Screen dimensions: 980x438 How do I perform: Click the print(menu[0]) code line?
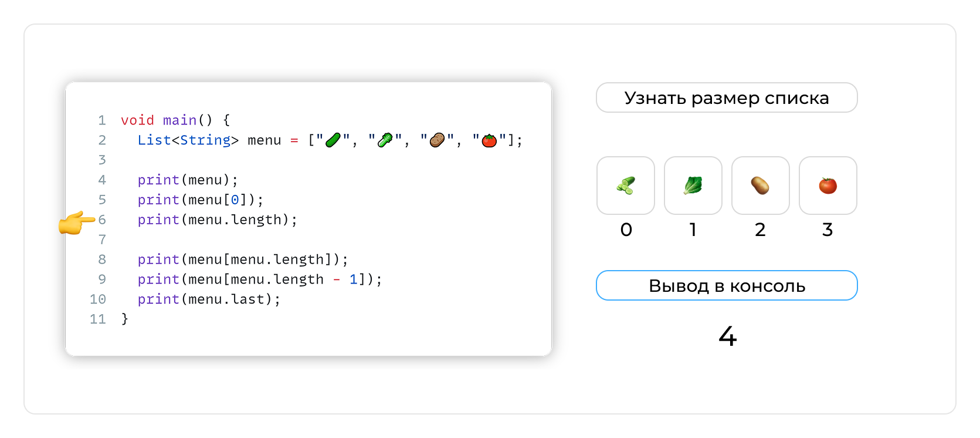coord(201,200)
